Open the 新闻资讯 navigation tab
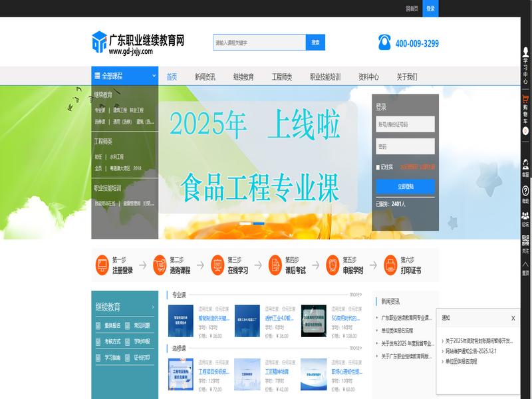 (205, 76)
